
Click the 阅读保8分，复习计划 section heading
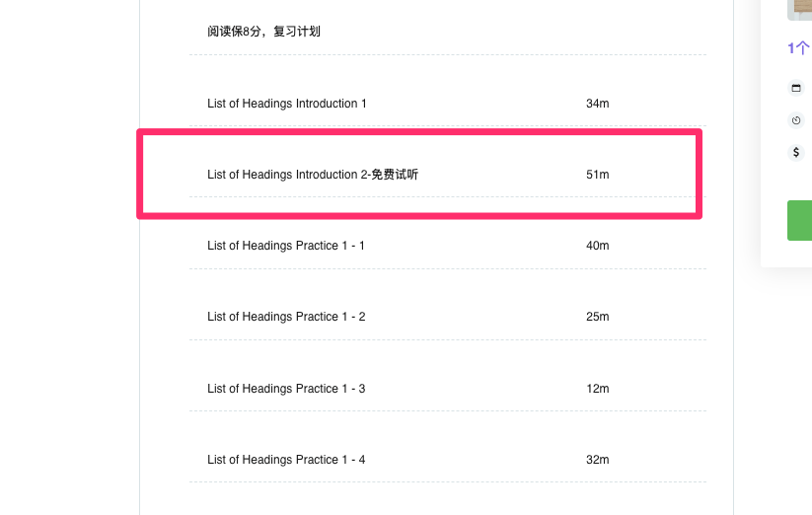263,32
